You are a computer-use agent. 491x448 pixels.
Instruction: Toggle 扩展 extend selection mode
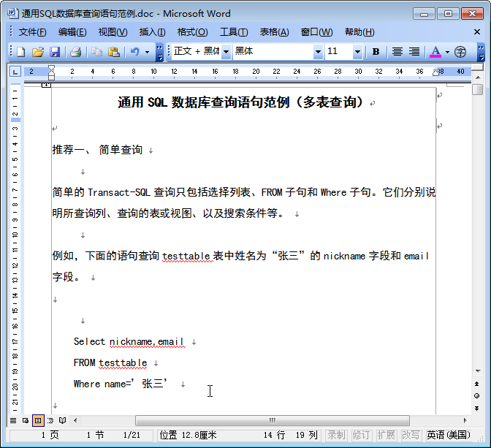click(386, 435)
